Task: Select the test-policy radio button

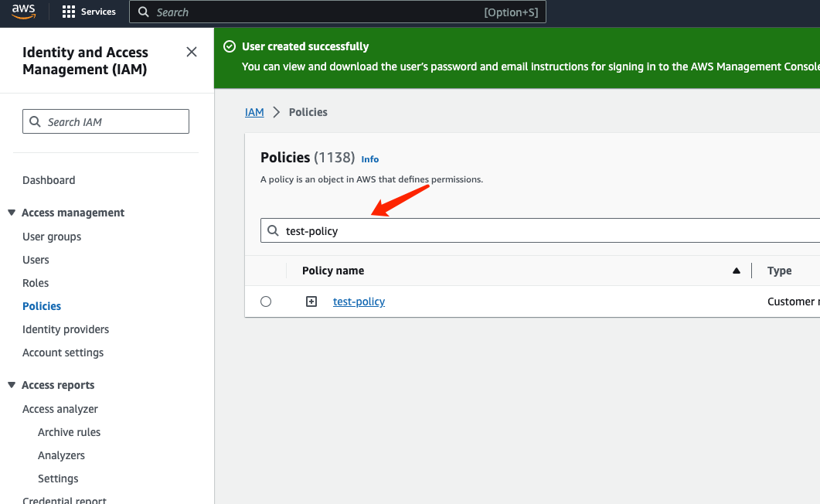Action: [x=266, y=301]
